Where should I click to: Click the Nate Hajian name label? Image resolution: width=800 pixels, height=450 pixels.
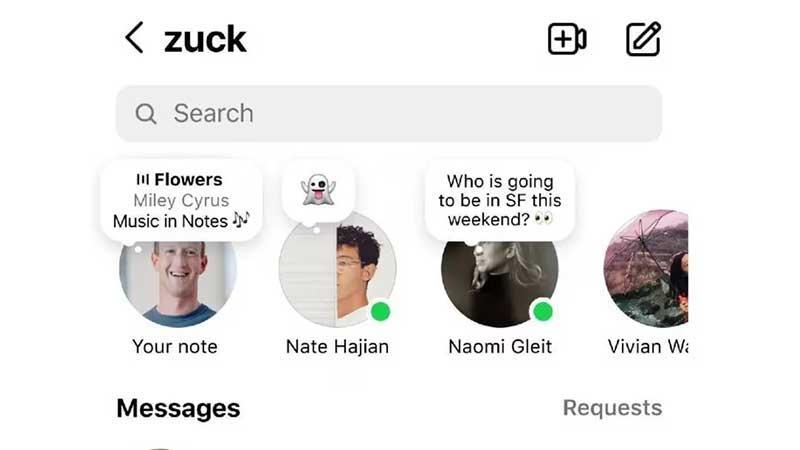337,347
